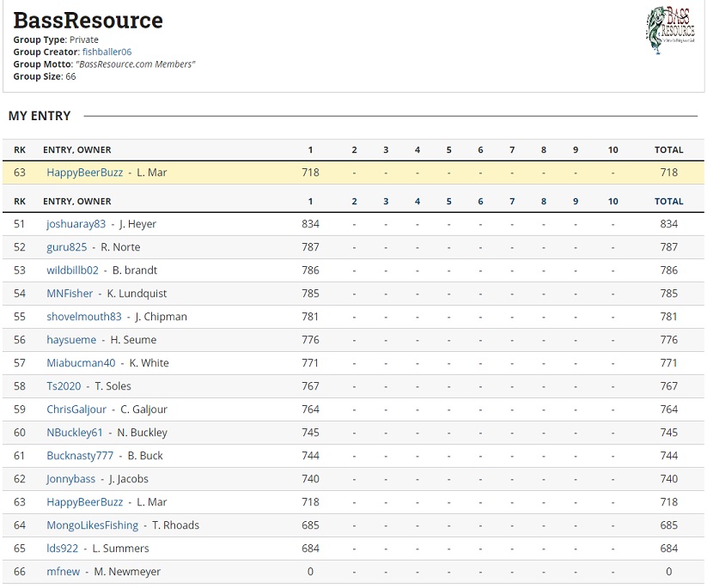Viewport: 707px width, 588px height.
Task: Select rank 66 cell
Action: click(x=20, y=572)
